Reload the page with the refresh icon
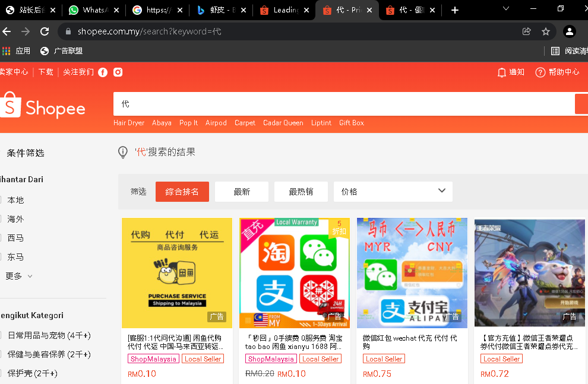This screenshot has width=588, height=384. pyautogui.click(x=45, y=31)
